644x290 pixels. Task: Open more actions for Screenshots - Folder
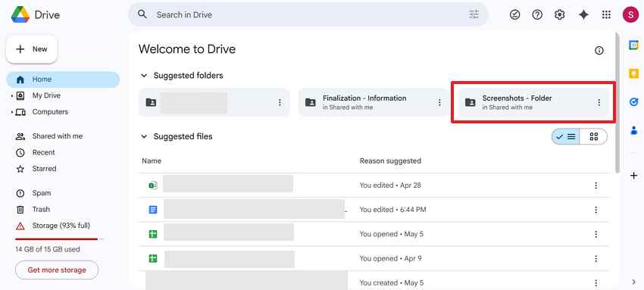coord(599,102)
